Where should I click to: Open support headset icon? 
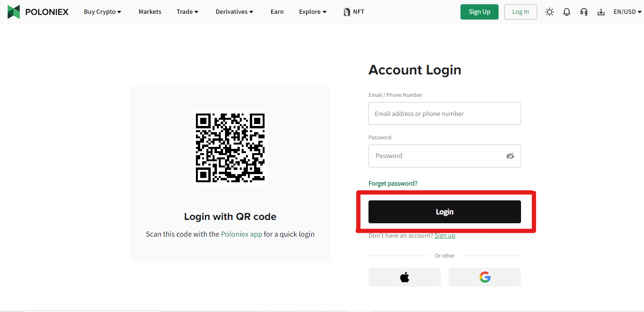pos(584,12)
